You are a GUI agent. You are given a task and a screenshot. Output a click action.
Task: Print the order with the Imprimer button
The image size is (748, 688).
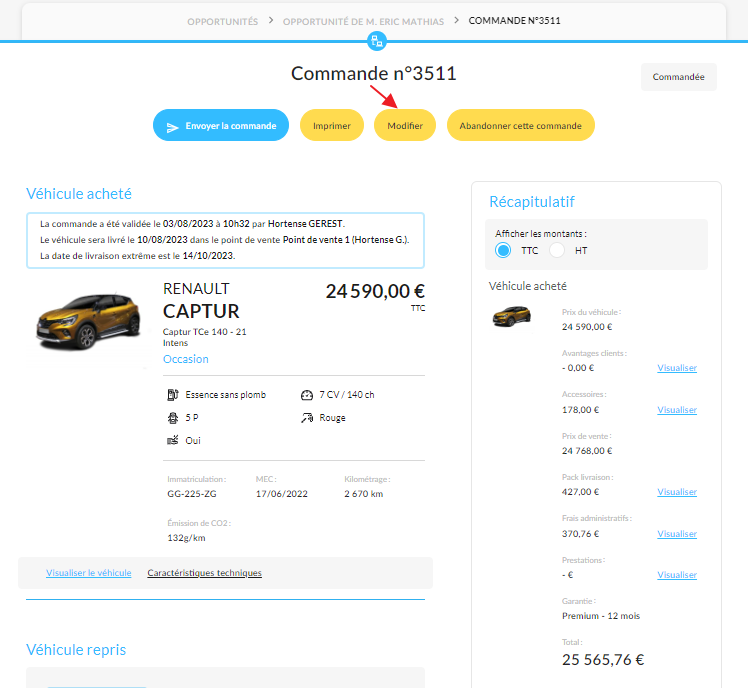coord(332,125)
